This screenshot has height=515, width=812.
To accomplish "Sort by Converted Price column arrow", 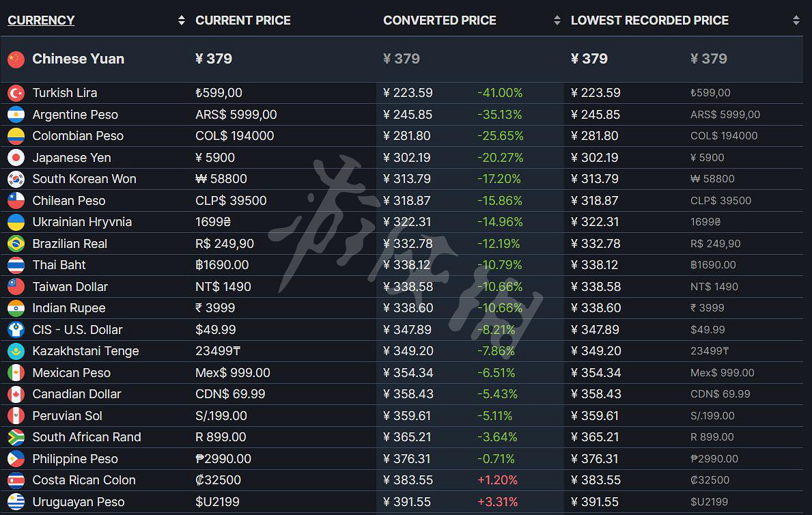I will pos(557,20).
